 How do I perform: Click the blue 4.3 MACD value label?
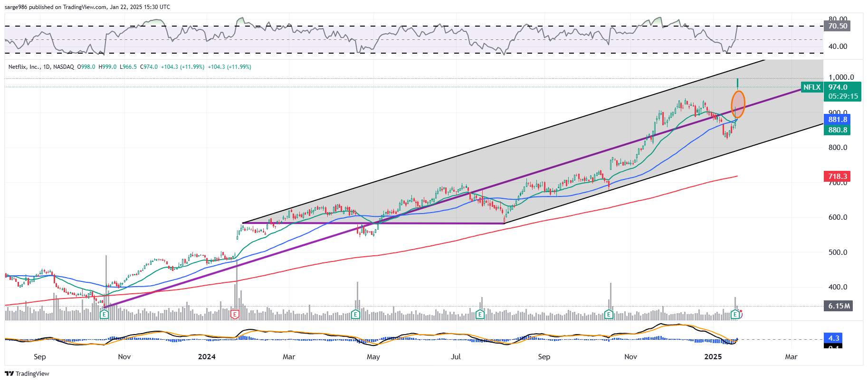pyautogui.click(x=833, y=338)
